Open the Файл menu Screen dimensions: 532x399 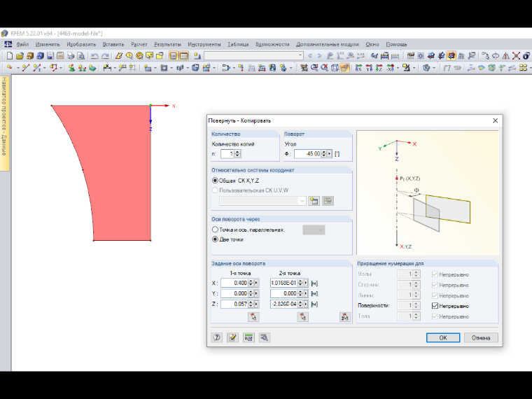click(22, 44)
